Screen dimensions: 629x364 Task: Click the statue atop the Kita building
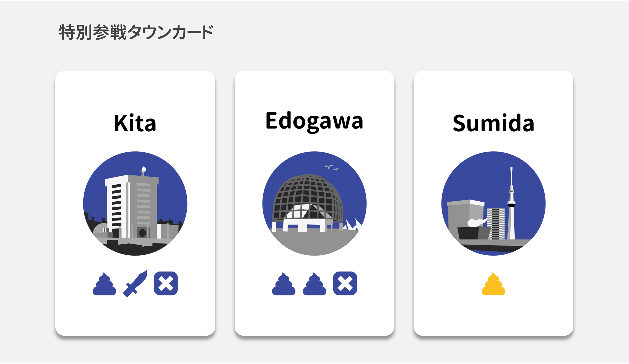(144, 171)
